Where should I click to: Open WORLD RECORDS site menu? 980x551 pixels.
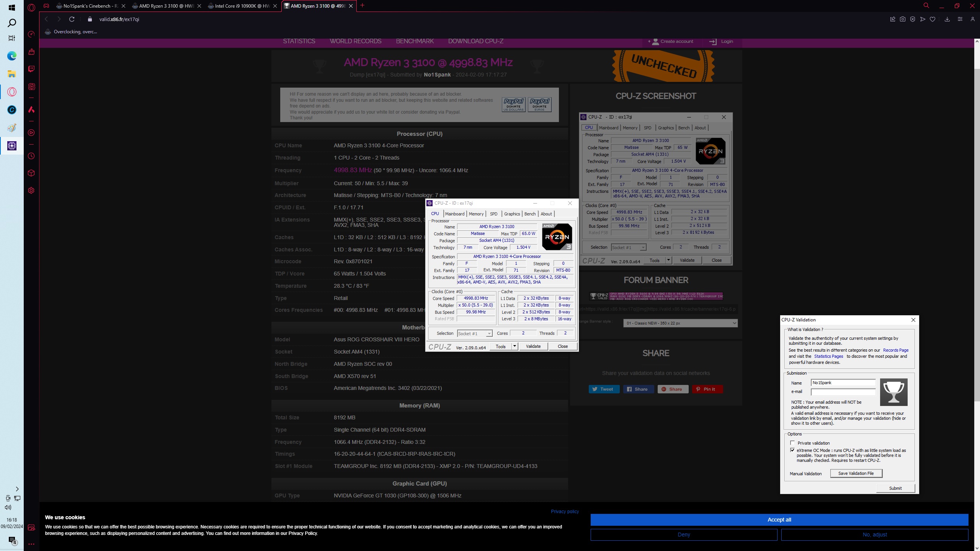(356, 41)
